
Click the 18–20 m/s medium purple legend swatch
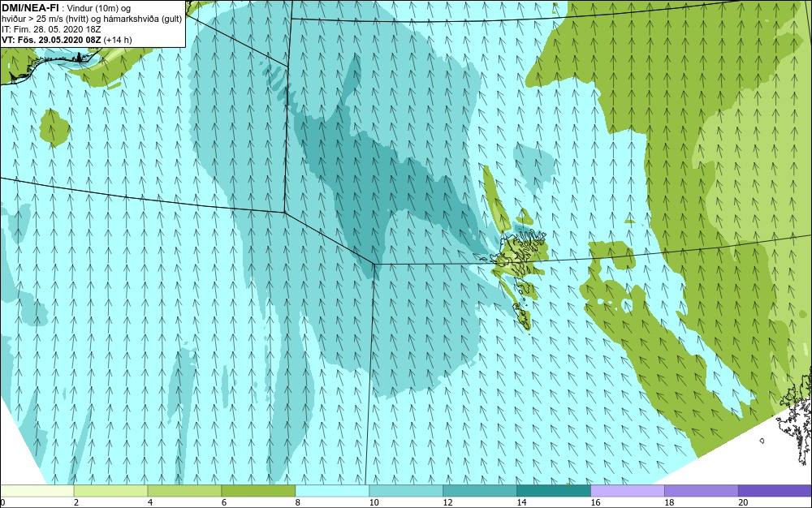coord(702,491)
